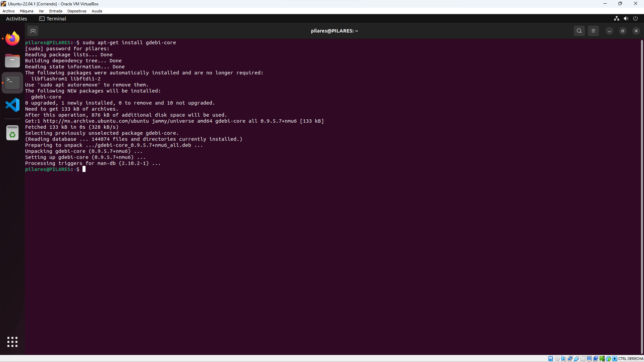Open the Máquina menu

[x=26, y=11]
